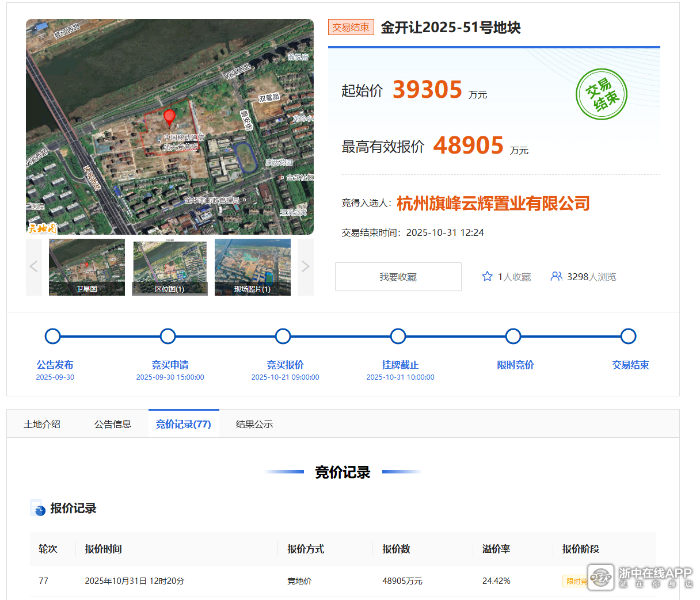Open the 结果公示 tab
This screenshot has height=600, width=700.
pos(254,424)
